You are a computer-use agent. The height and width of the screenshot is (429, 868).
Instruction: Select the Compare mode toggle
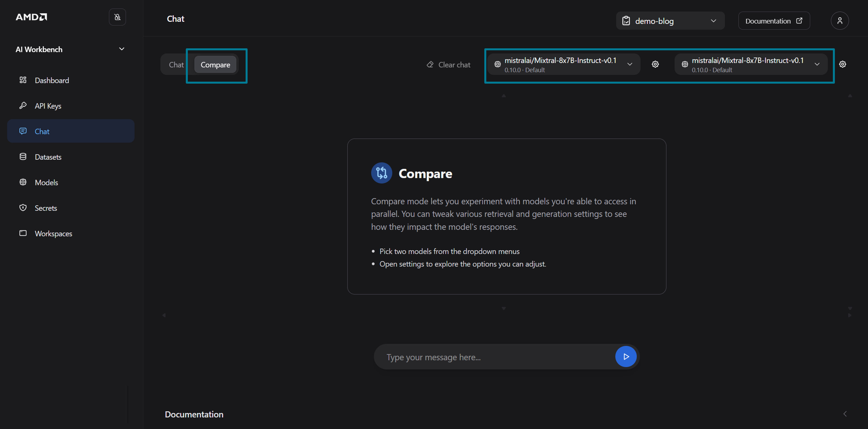tap(215, 65)
